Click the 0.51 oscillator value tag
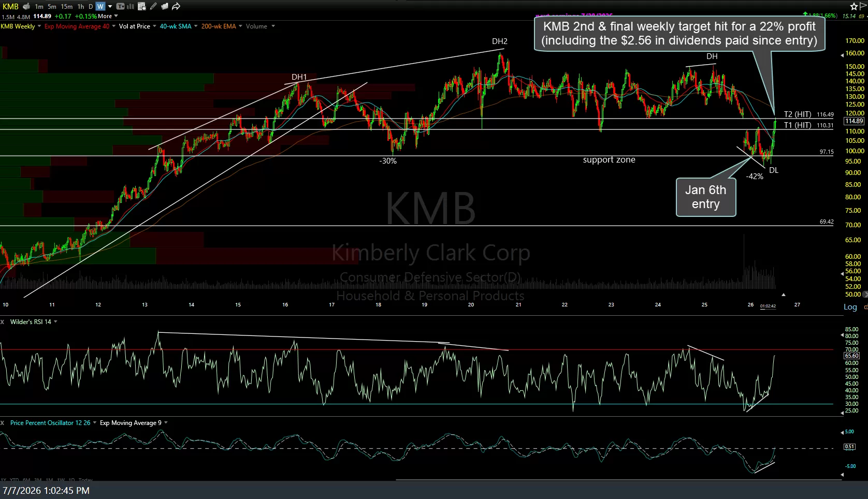The image size is (868, 499). point(849,447)
